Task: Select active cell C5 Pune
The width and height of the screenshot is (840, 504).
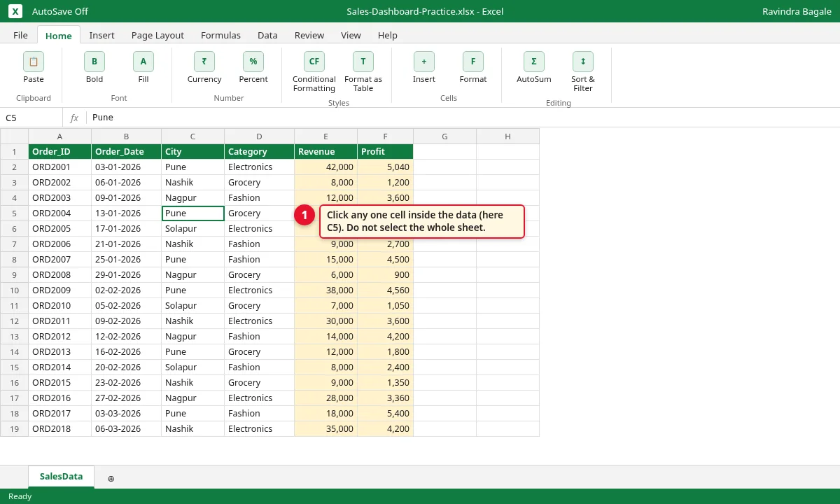Action: pos(193,213)
